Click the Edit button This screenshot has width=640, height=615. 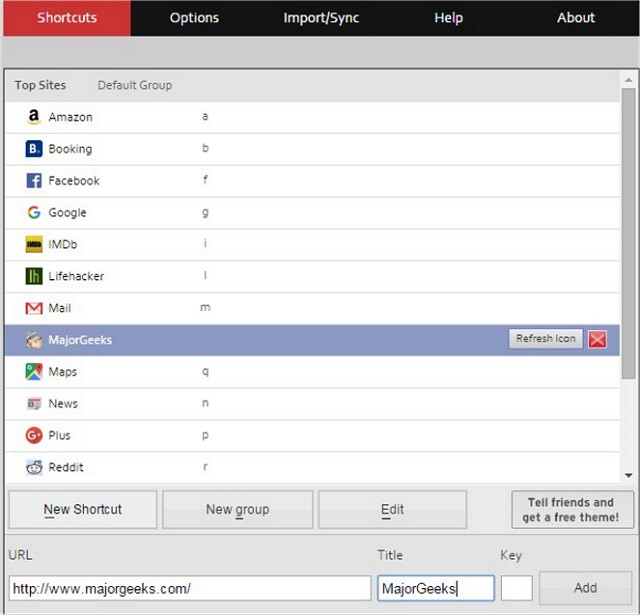[392, 510]
